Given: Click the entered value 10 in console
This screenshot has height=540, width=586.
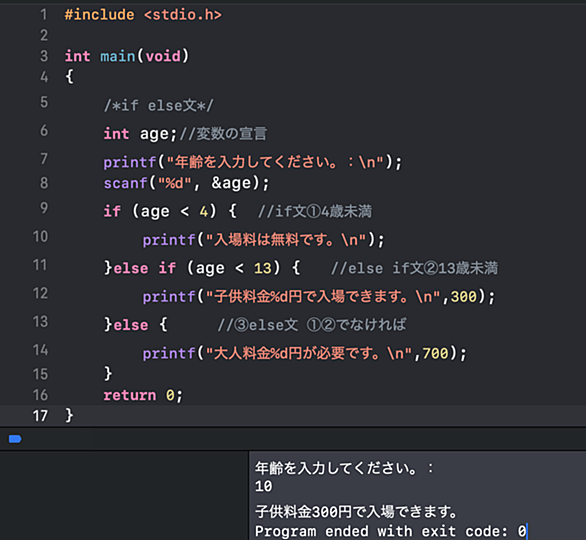Looking at the screenshot, I should click(263, 486).
